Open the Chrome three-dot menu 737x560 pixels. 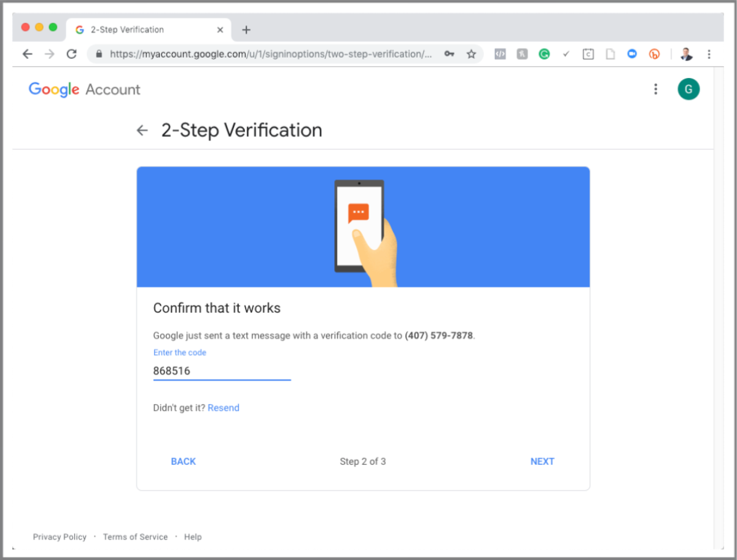pyautogui.click(x=709, y=54)
